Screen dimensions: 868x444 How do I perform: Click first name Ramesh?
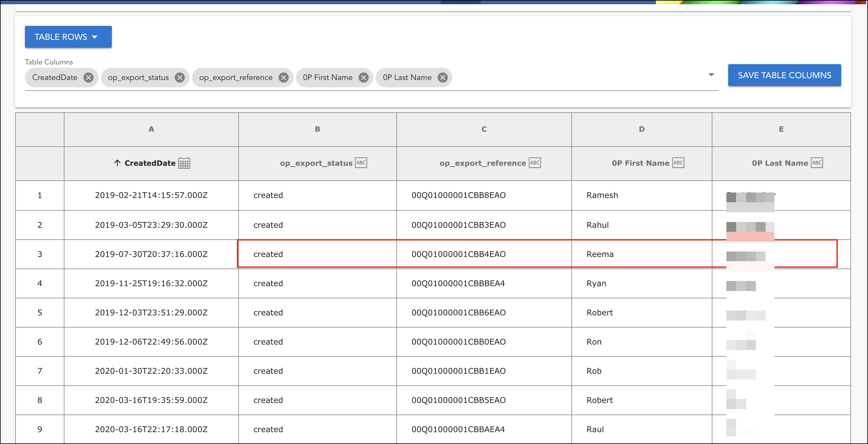(602, 195)
